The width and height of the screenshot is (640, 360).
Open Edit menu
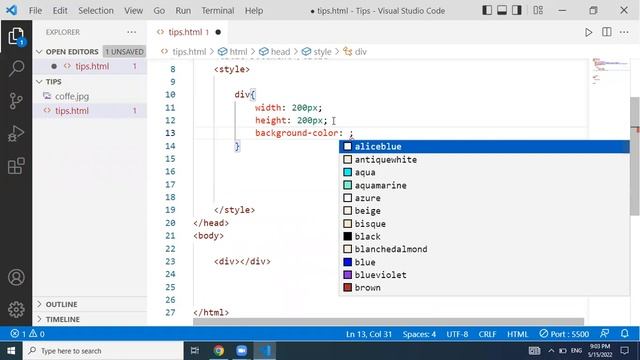(60, 11)
